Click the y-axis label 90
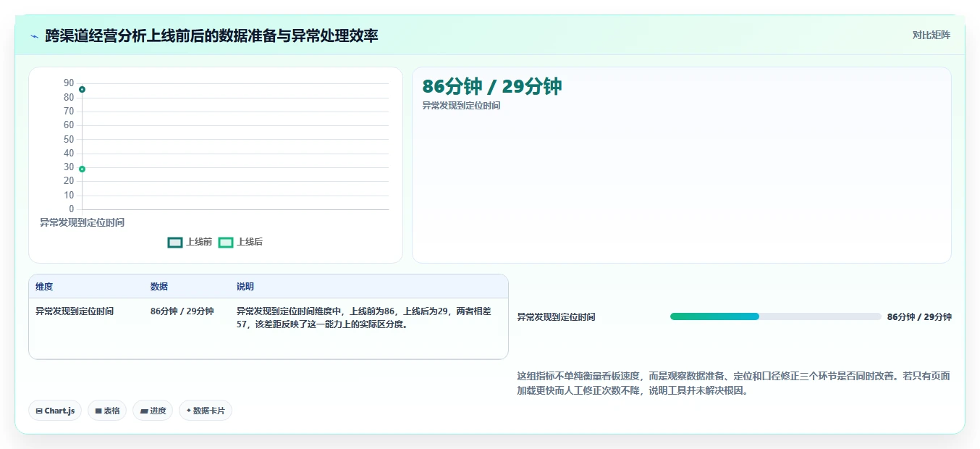980x449 pixels. click(x=69, y=83)
